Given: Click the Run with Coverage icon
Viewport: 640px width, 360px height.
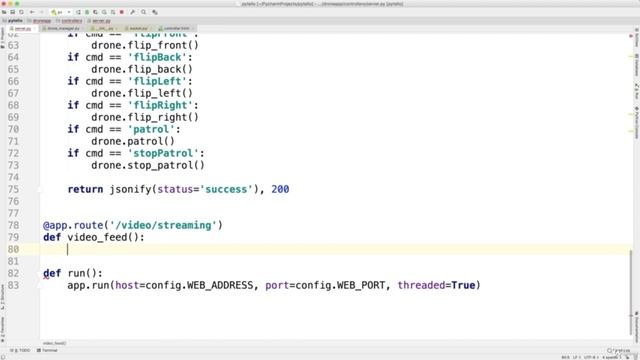Looking at the screenshot, I should (96, 12).
